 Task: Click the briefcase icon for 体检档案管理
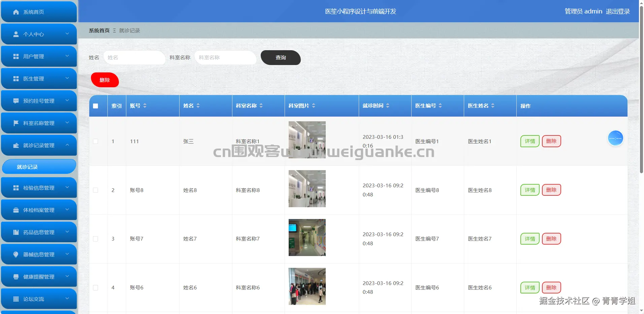pyautogui.click(x=16, y=210)
